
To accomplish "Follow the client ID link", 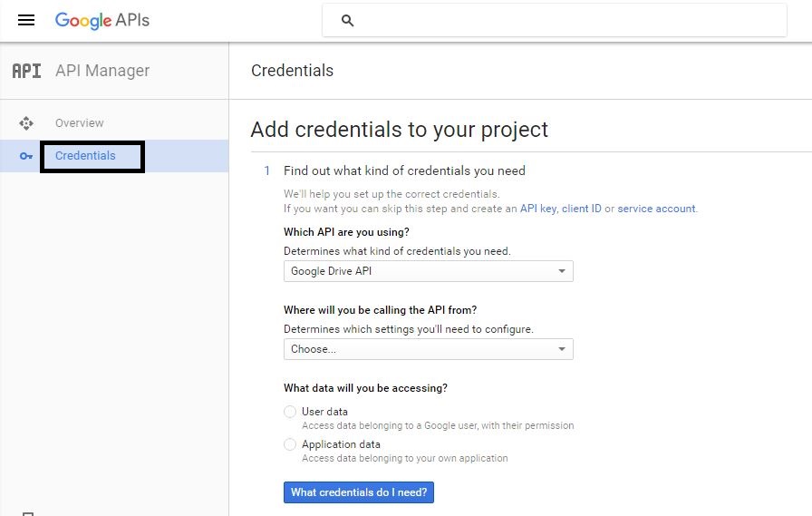I will (581, 209).
